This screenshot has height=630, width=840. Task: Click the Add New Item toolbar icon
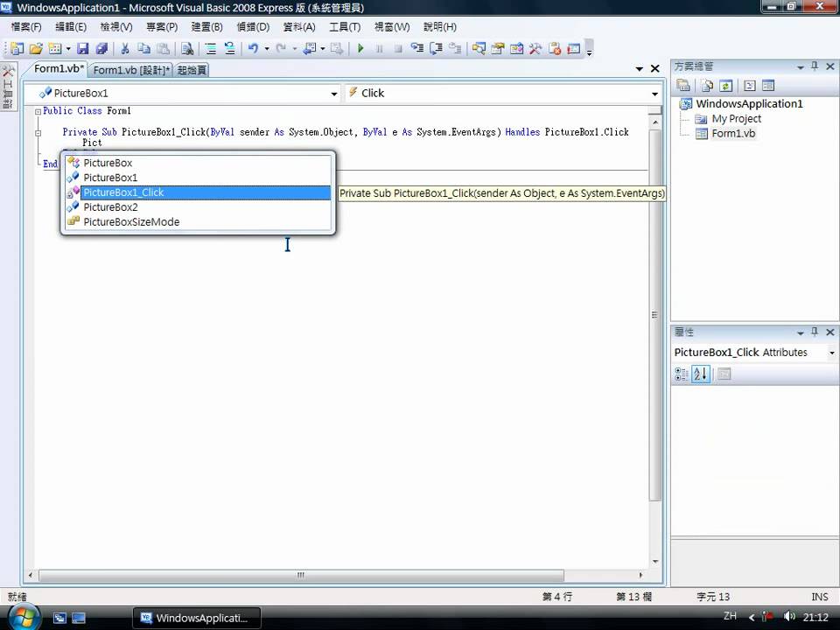[x=54, y=49]
